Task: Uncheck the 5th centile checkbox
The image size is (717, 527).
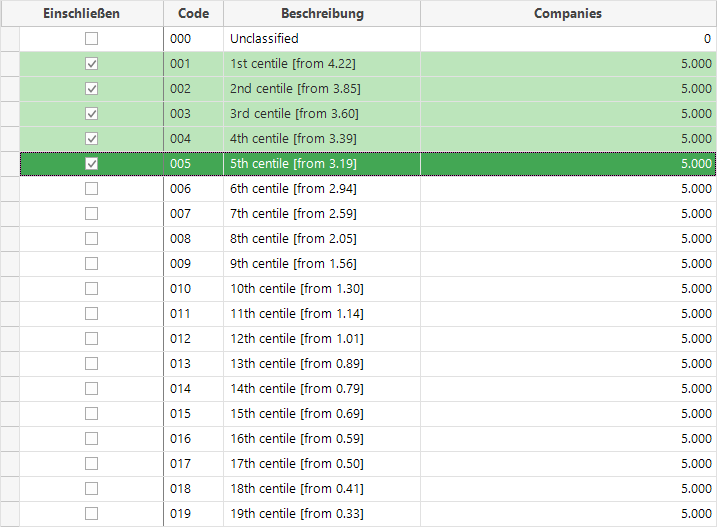Action: [91, 163]
